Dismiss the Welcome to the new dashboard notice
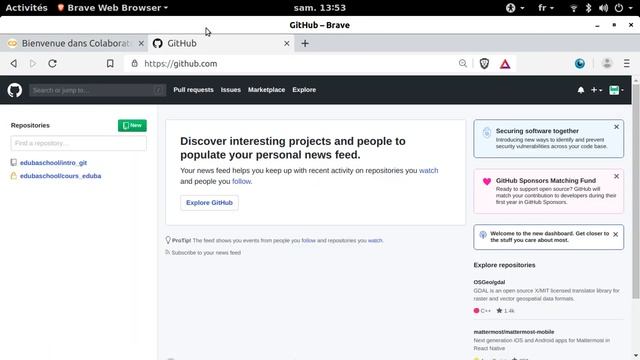This screenshot has height=360, width=640. 616,235
